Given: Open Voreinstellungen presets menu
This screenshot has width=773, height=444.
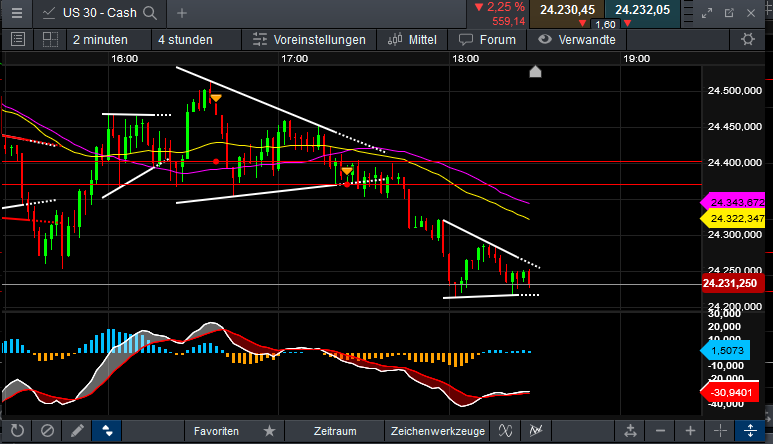Looking at the screenshot, I should point(309,40).
